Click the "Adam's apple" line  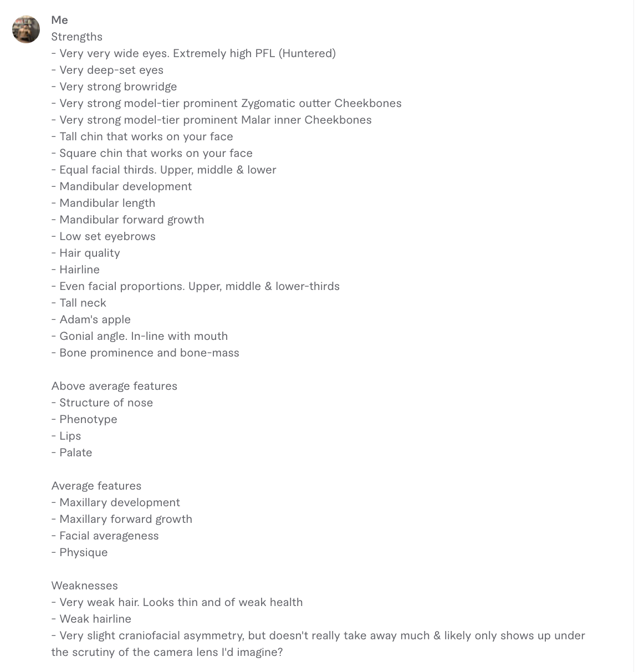(x=91, y=319)
